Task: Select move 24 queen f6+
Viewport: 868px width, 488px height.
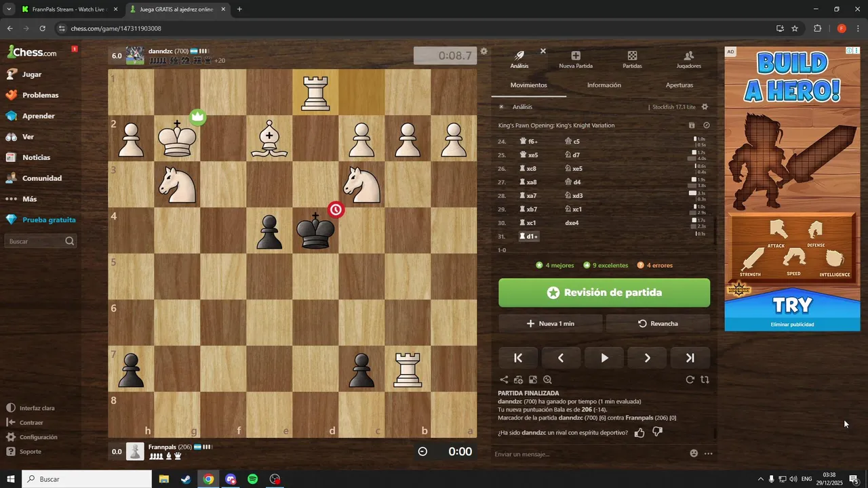Action: coord(528,142)
